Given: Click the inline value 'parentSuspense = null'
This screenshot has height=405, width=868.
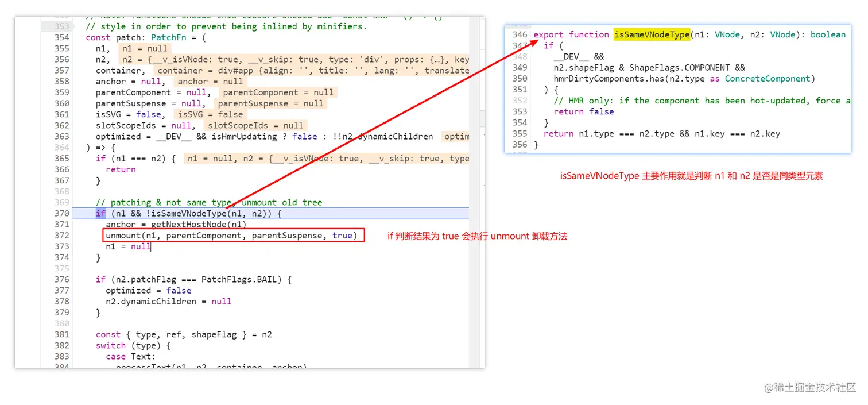Looking at the screenshot, I should click(271, 103).
